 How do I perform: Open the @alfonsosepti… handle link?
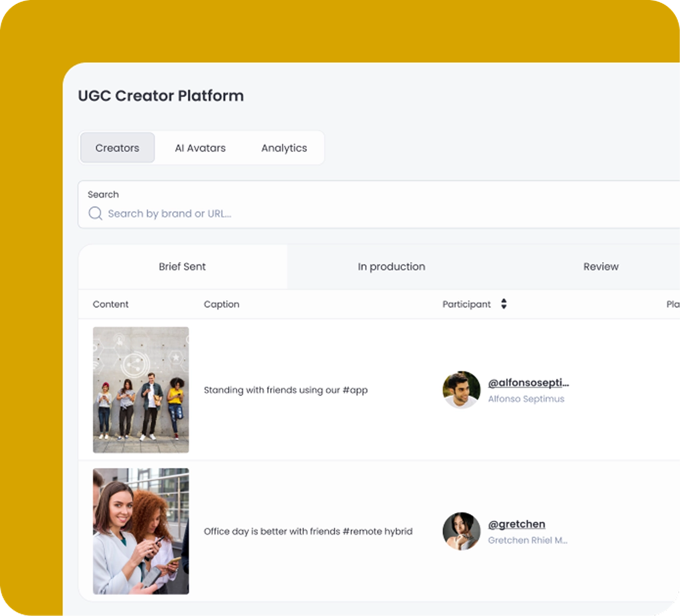click(x=528, y=383)
